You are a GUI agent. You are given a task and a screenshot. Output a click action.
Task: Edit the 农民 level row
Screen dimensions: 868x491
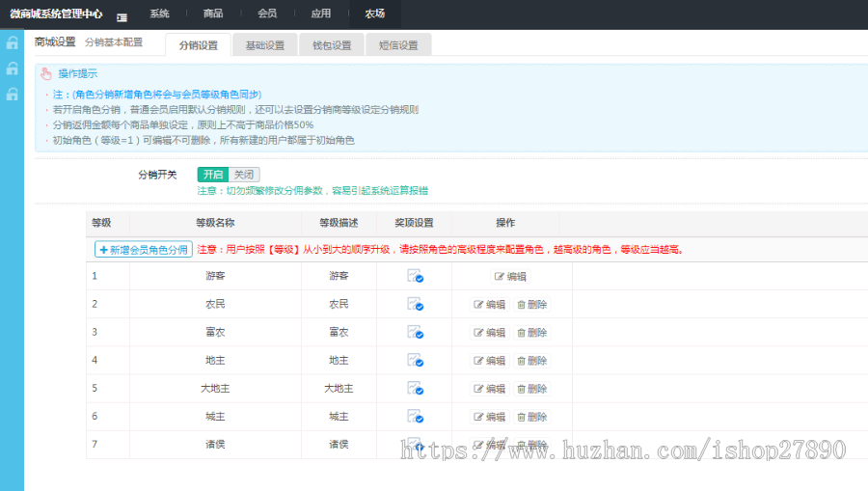click(489, 305)
